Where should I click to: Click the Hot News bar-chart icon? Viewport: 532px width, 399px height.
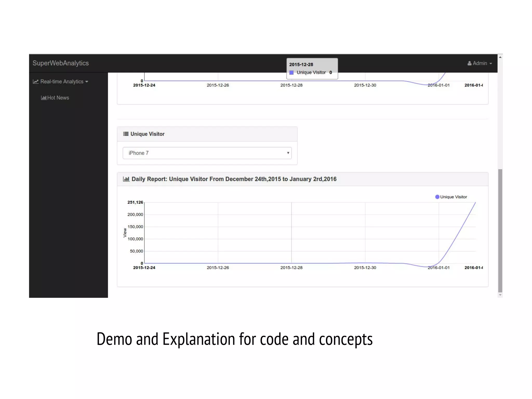[x=44, y=98]
